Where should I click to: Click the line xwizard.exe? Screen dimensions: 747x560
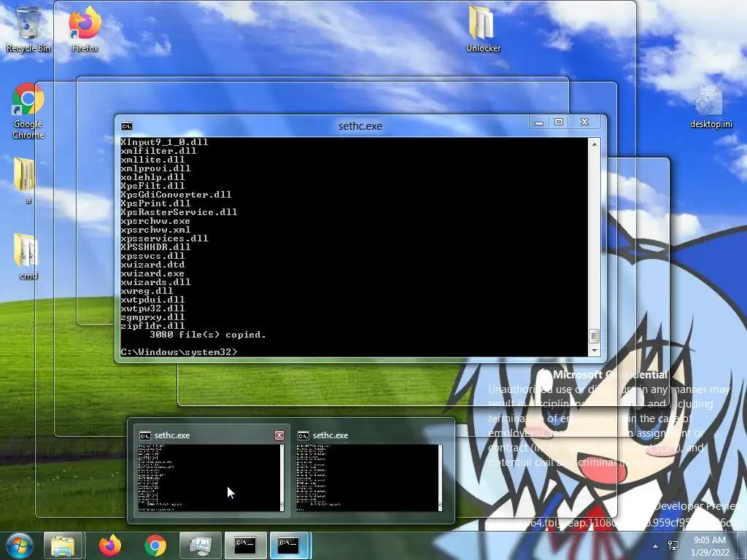click(152, 274)
